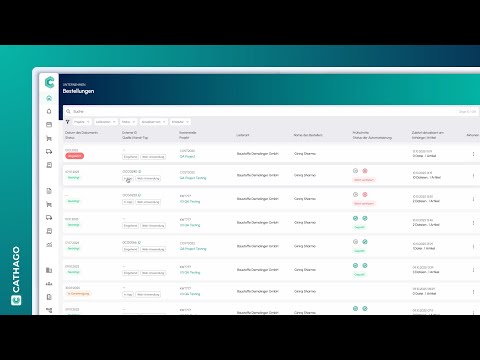Click the Zuletzt aktualisiert am column header
480x360 pixels.
(x=428, y=133)
